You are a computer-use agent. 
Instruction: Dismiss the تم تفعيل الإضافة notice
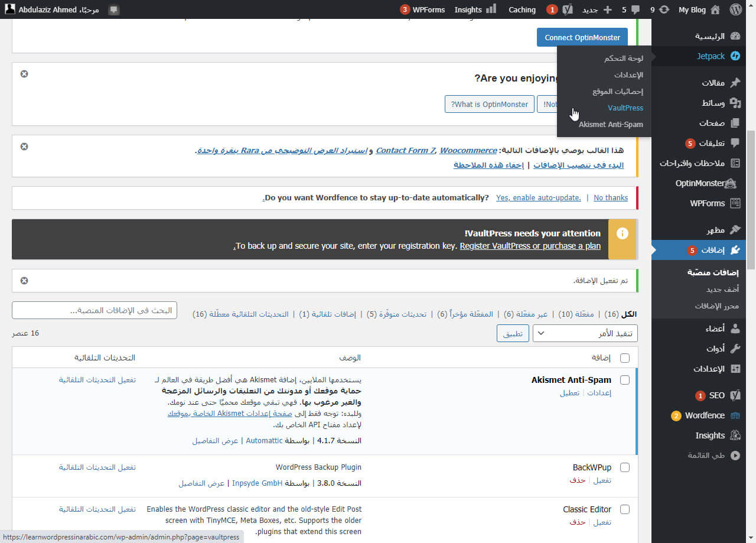(x=24, y=281)
